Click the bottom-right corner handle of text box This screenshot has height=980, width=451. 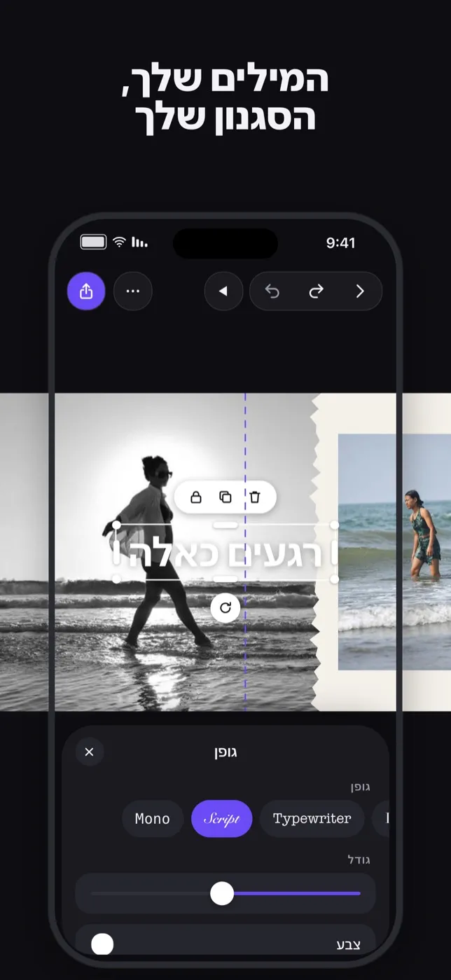[x=335, y=579]
